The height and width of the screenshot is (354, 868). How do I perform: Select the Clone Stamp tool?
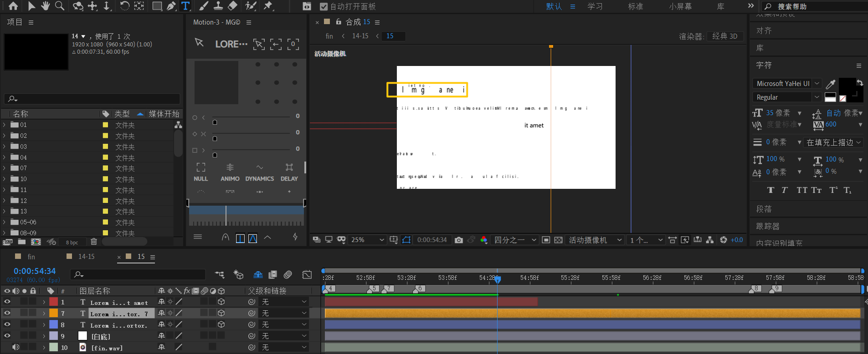click(218, 6)
